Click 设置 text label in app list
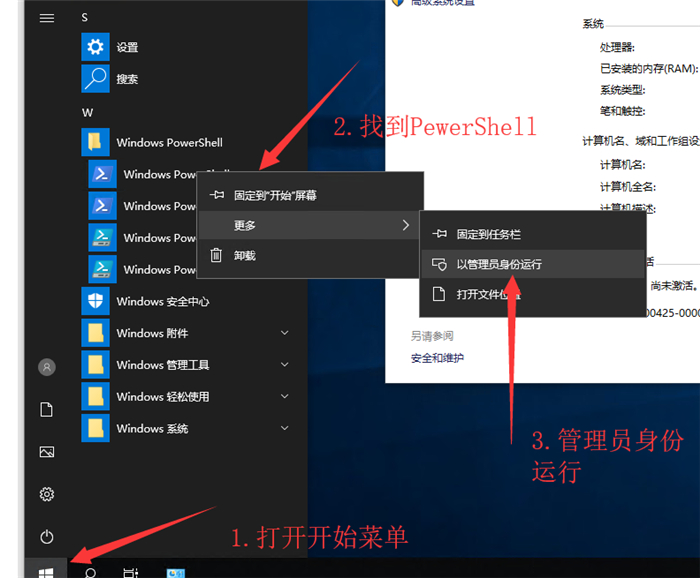Screen dimensions: 700x578 (127, 47)
